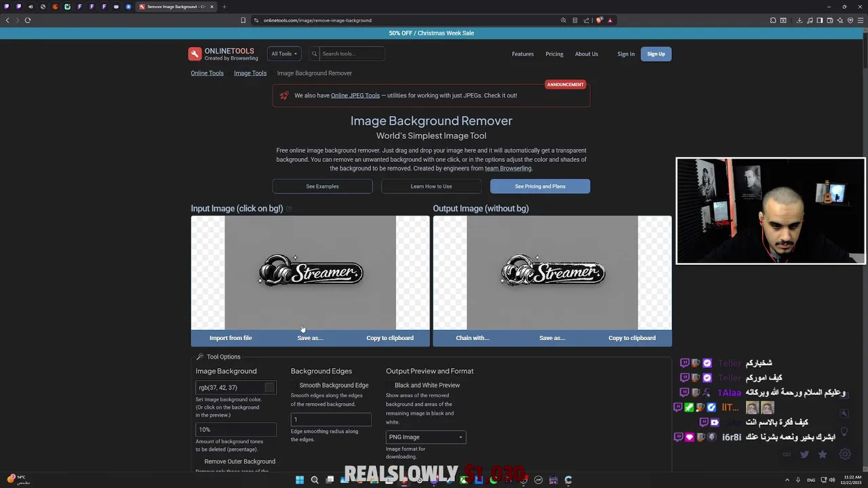Viewport: 868px width, 488px height.
Task: Open Pricing in the site navigation
Action: pyautogui.click(x=554, y=54)
